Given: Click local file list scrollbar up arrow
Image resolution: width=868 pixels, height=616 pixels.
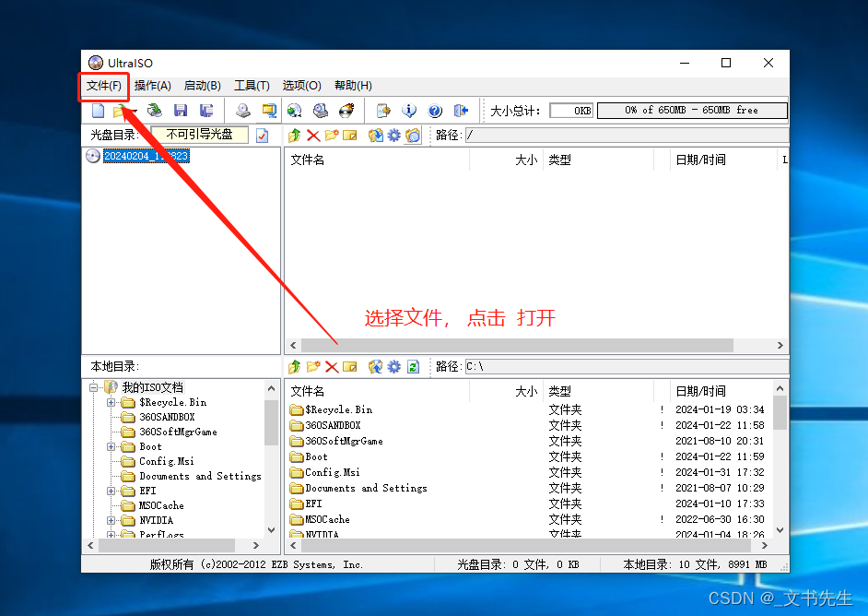Looking at the screenshot, I should (x=780, y=388).
